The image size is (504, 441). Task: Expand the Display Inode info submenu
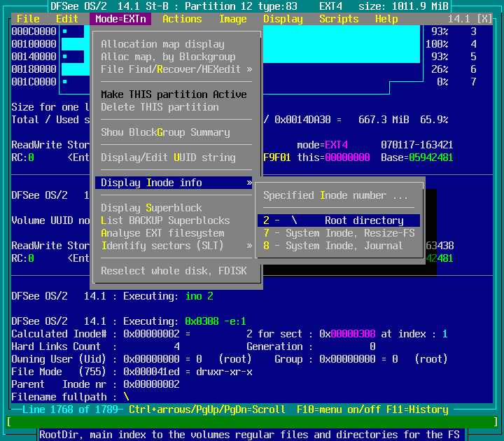pyautogui.click(x=176, y=183)
